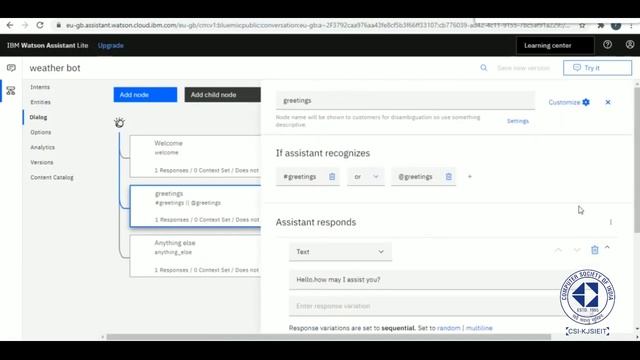Image resolution: width=640 pixels, height=360 pixels.
Task: Edit the greetings node name field
Action: click(x=405, y=100)
